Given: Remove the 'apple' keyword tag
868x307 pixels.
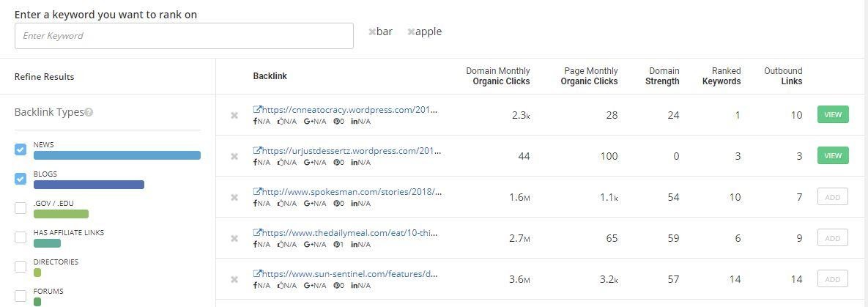Looking at the screenshot, I should [x=411, y=32].
